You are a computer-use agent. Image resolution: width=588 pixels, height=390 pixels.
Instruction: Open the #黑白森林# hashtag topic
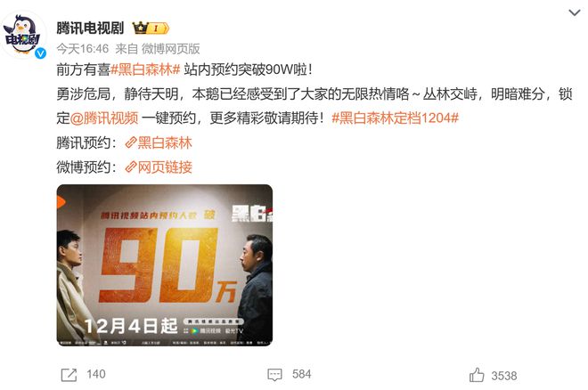tap(145, 69)
